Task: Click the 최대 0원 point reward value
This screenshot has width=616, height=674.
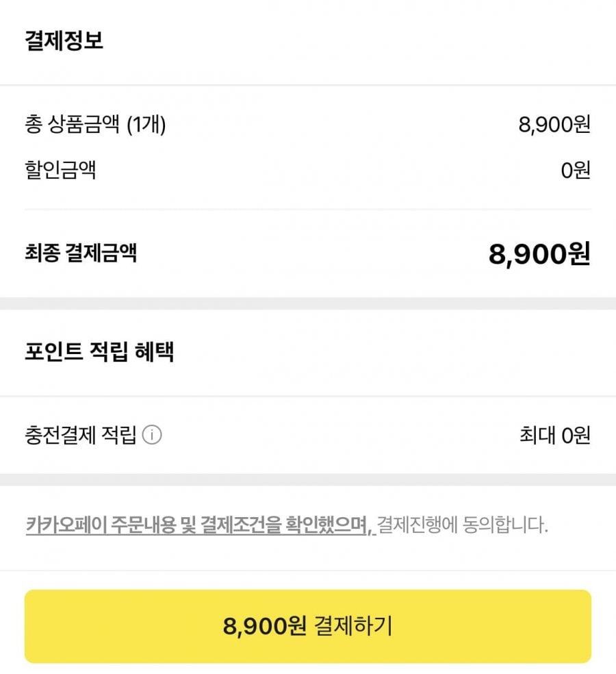Action: tap(554, 435)
